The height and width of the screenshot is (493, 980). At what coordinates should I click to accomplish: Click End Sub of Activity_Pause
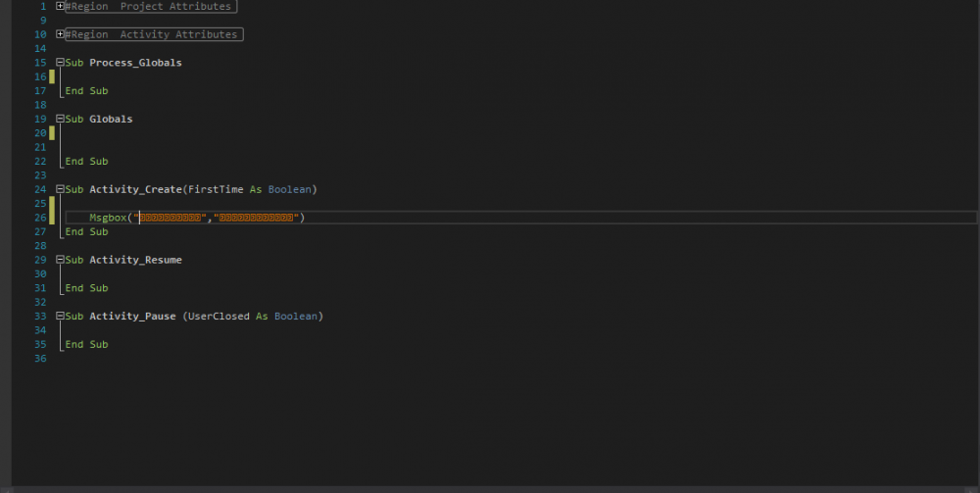(x=86, y=345)
